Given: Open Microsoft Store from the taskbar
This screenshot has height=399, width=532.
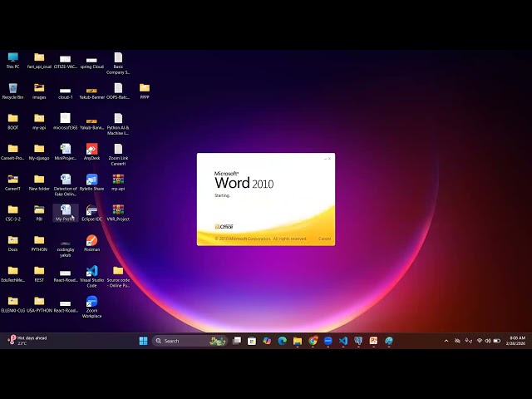Looking at the screenshot, I should [252, 341].
